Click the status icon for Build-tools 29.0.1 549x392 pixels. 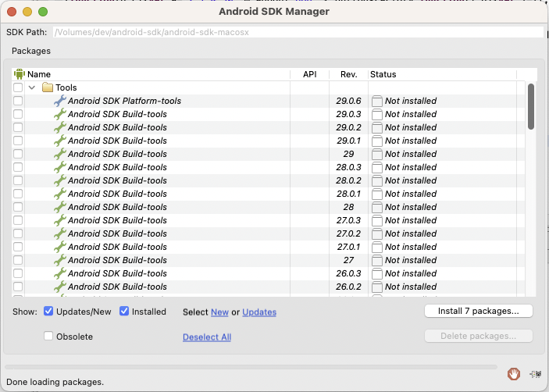pos(376,141)
